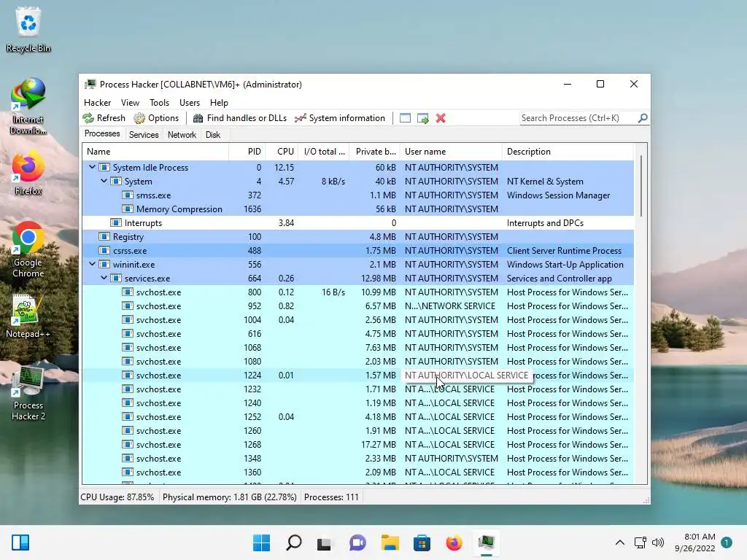Sort by the PID column header
The image size is (747, 560).
click(247, 152)
